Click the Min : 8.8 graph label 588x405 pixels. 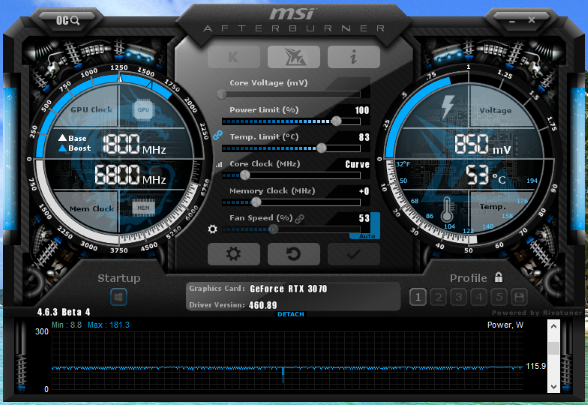66,325
